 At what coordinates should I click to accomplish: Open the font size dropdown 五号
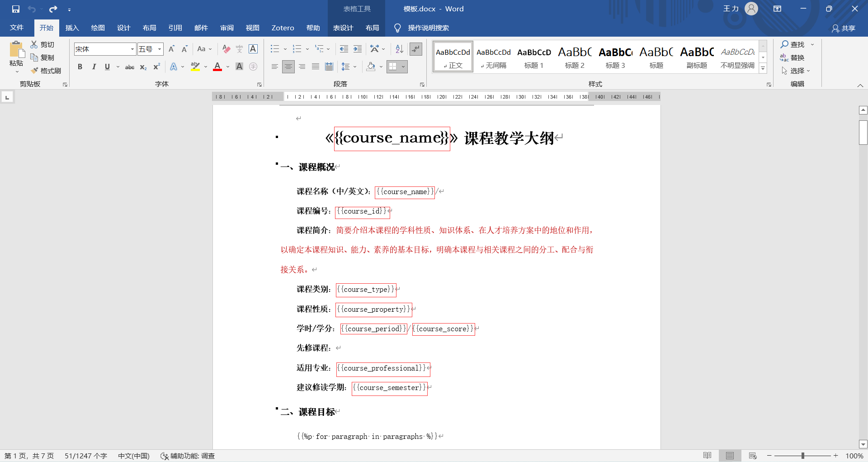pos(160,49)
